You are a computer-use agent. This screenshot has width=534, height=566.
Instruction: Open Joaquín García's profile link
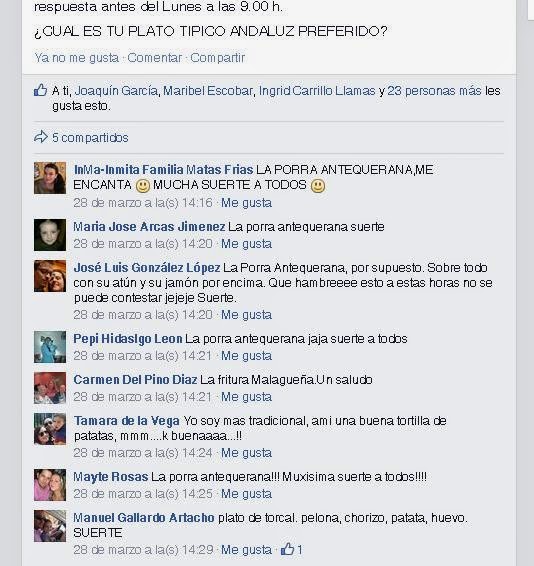click(116, 91)
